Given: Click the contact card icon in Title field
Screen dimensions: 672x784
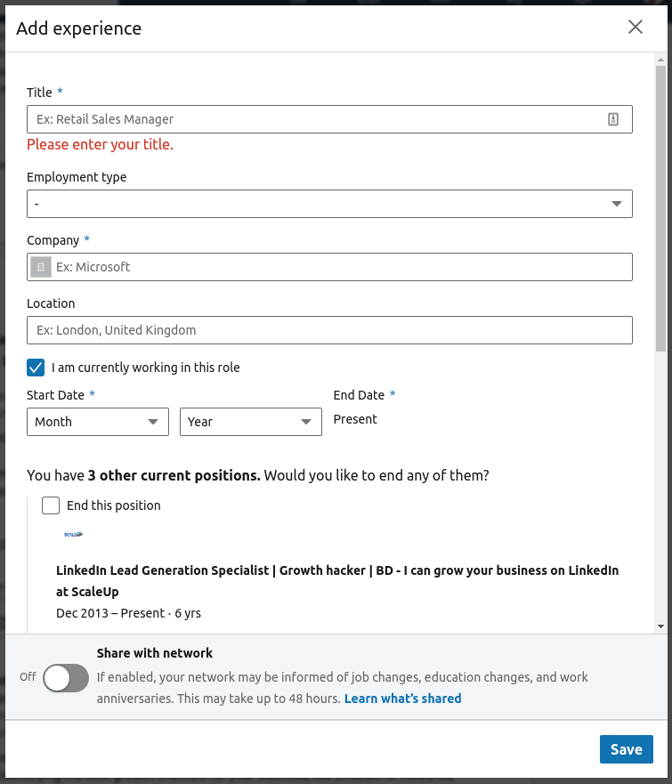Looking at the screenshot, I should click(613, 119).
